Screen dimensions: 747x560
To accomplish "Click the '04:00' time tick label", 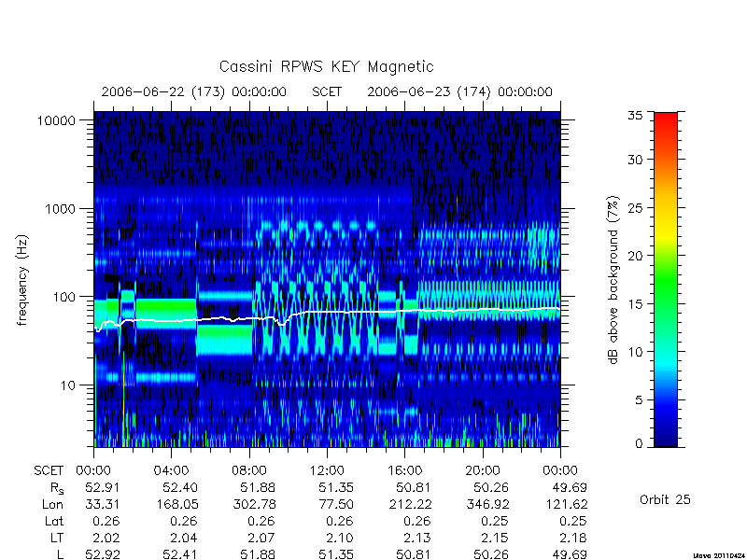I will click(x=171, y=470).
